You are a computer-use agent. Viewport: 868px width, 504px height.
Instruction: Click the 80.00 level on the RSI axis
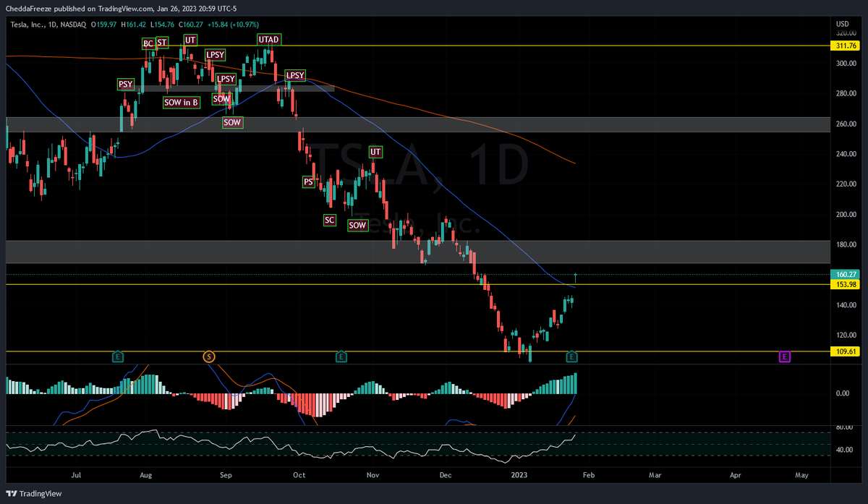tap(845, 427)
